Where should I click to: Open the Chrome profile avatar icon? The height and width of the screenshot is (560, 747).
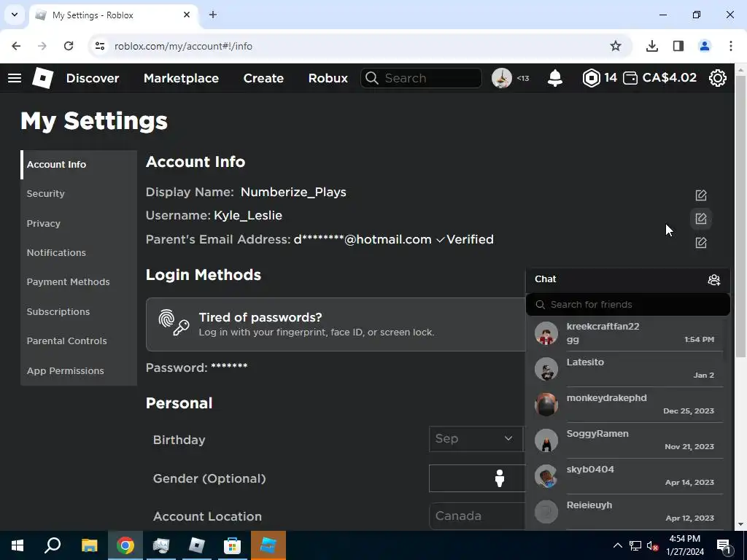coord(704,46)
